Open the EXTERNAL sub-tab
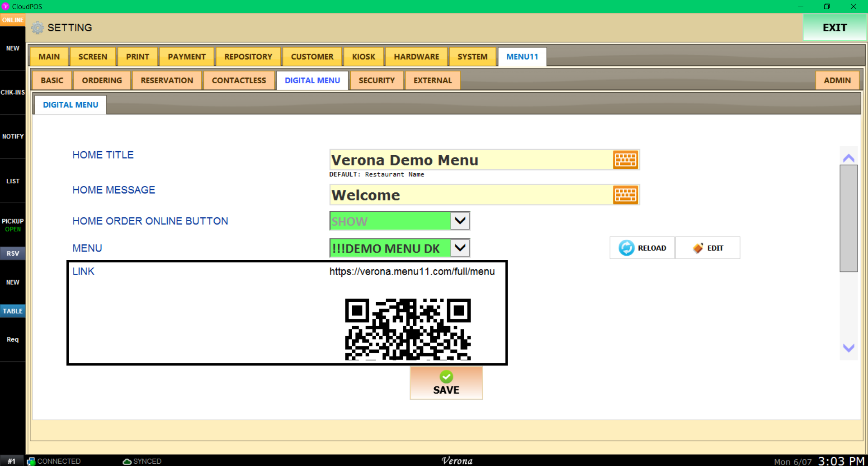Image resolution: width=868 pixels, height=466 pixels. click(x=433, y=81)
